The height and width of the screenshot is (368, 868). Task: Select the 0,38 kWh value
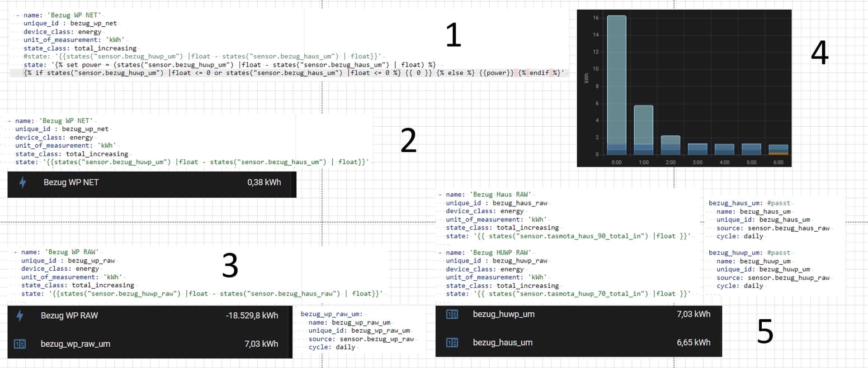(264, 182)
